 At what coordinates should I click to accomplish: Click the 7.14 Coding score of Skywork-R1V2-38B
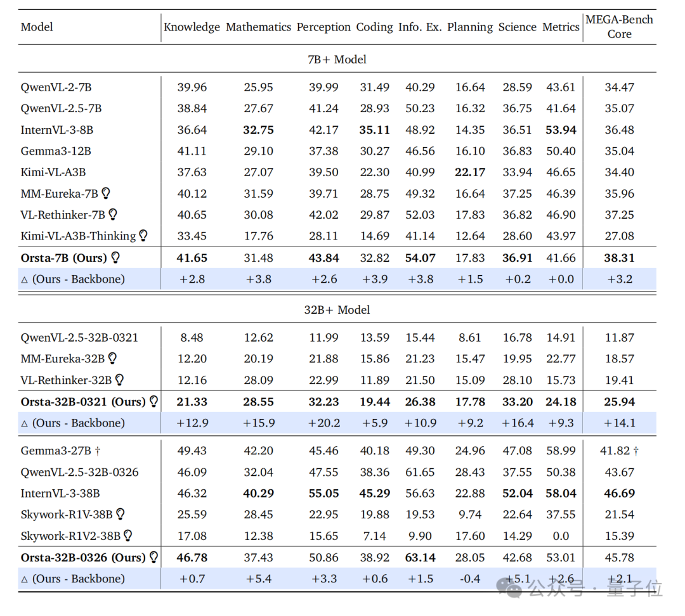click(374, 536)
